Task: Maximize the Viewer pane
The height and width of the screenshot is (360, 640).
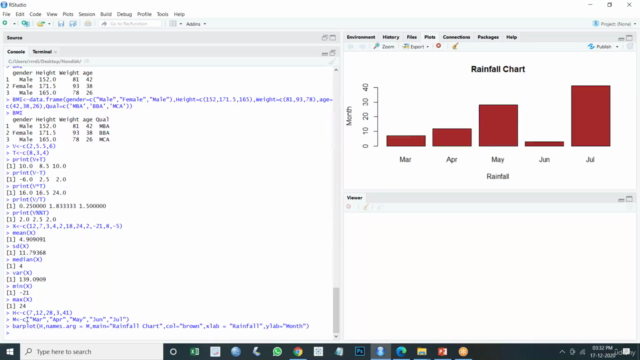Action: tap(629, 199)
